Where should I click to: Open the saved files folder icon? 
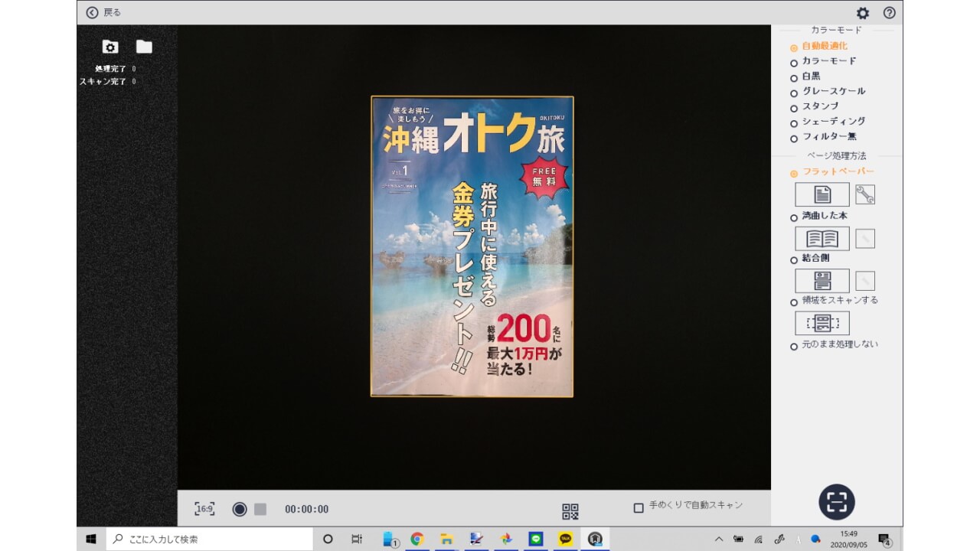(144, 47)
